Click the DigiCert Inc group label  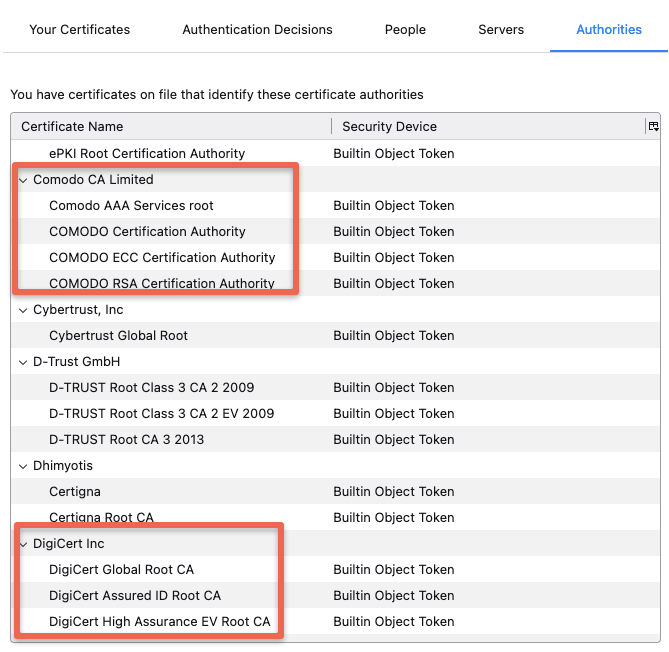click(x=68, y=544)
